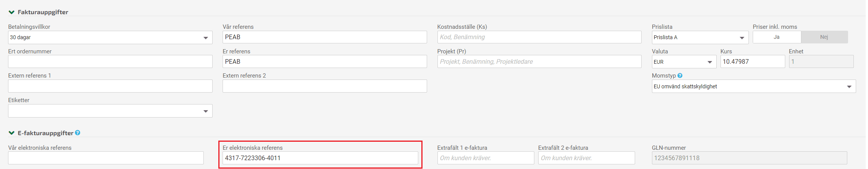
Task: Open the Valuta currency dropdown
Action: pos(684,62)
